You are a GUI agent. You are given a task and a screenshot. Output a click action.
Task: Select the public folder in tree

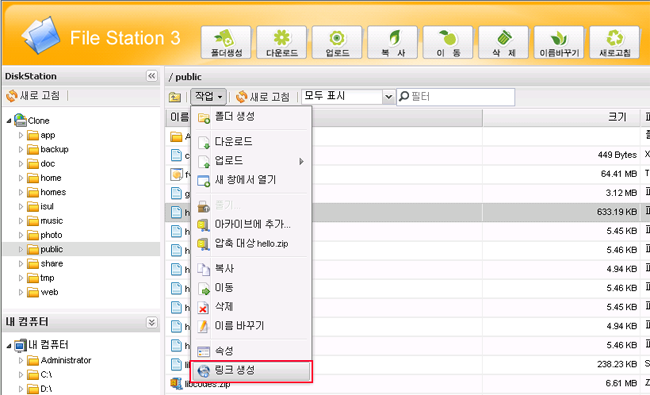pyautogui.click(x=45, y=249)
